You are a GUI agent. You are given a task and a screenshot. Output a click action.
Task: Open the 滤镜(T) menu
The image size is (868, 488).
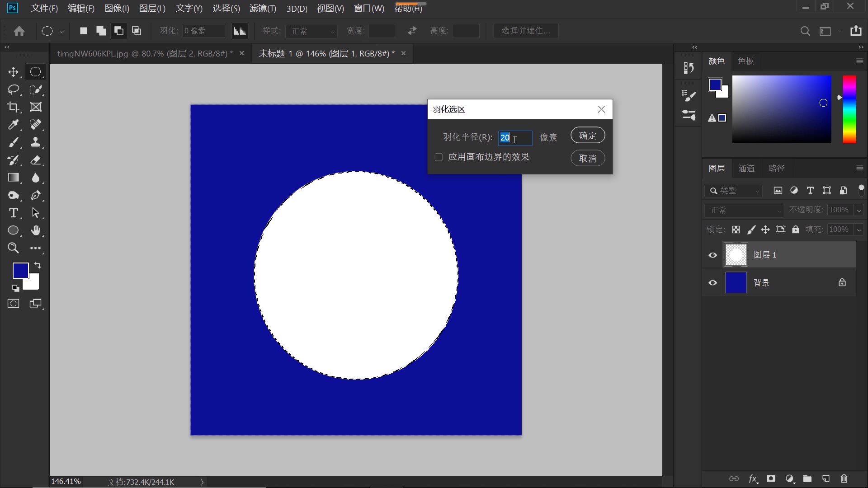coord(263,9)
